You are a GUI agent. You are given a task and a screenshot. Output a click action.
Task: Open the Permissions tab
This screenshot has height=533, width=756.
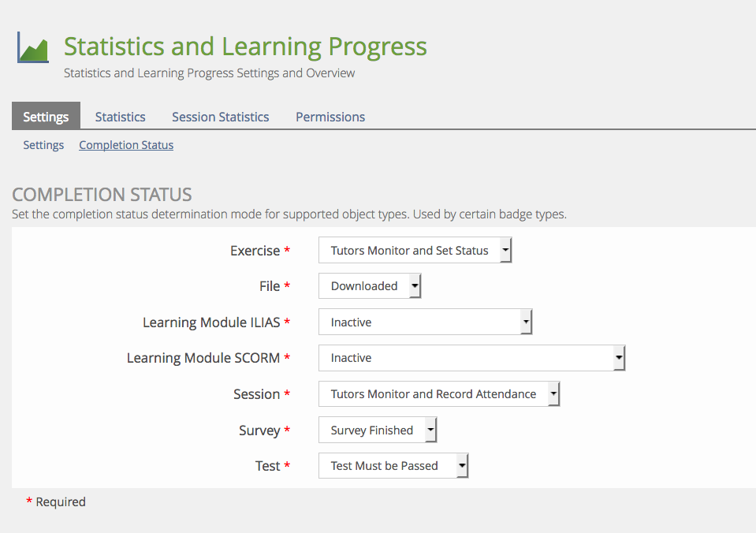(x=330, y=117)
